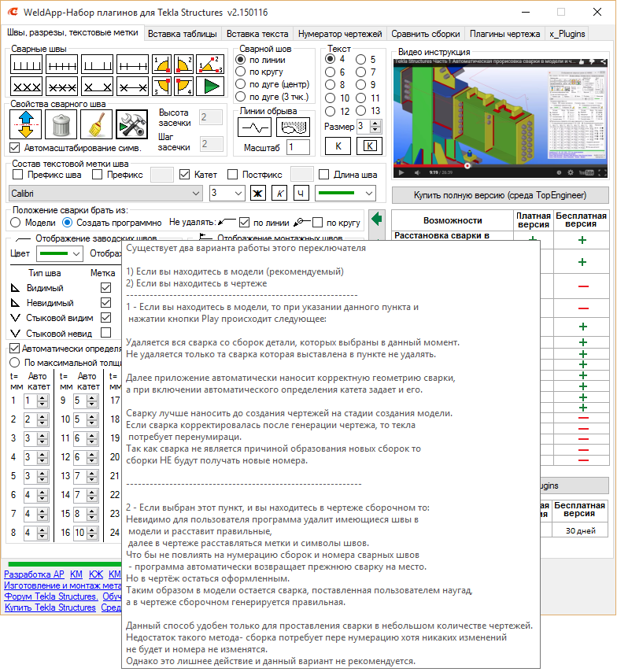Toggle italic К formatting
Viewport: 617px width, 672px height.
click(279, 194)
